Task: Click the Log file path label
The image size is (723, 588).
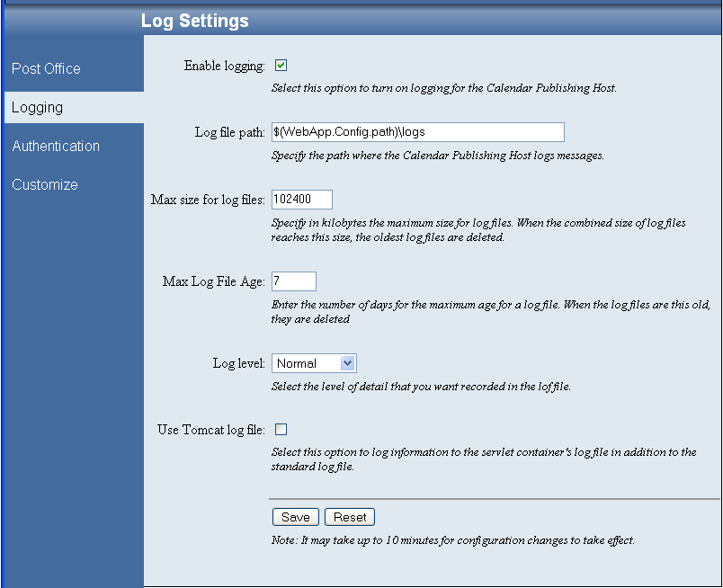Action: click(229, 133)
